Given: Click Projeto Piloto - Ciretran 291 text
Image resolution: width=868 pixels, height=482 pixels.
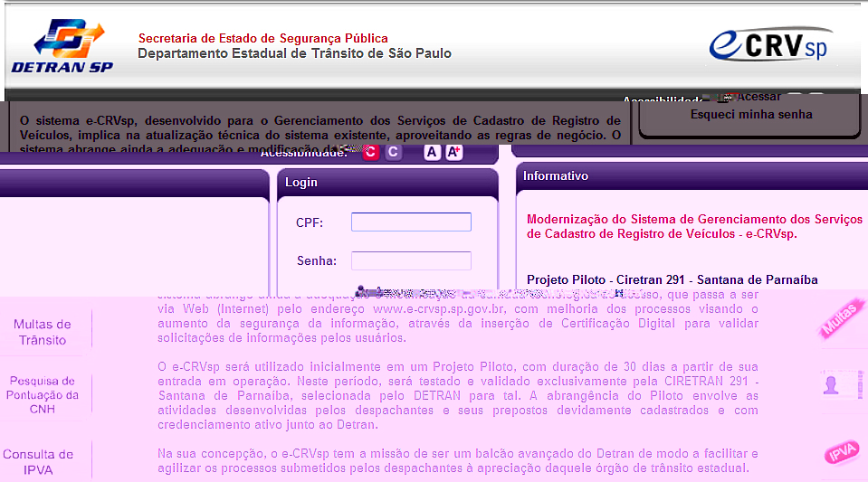Looking at the screenshot, I should click(672, 280).
